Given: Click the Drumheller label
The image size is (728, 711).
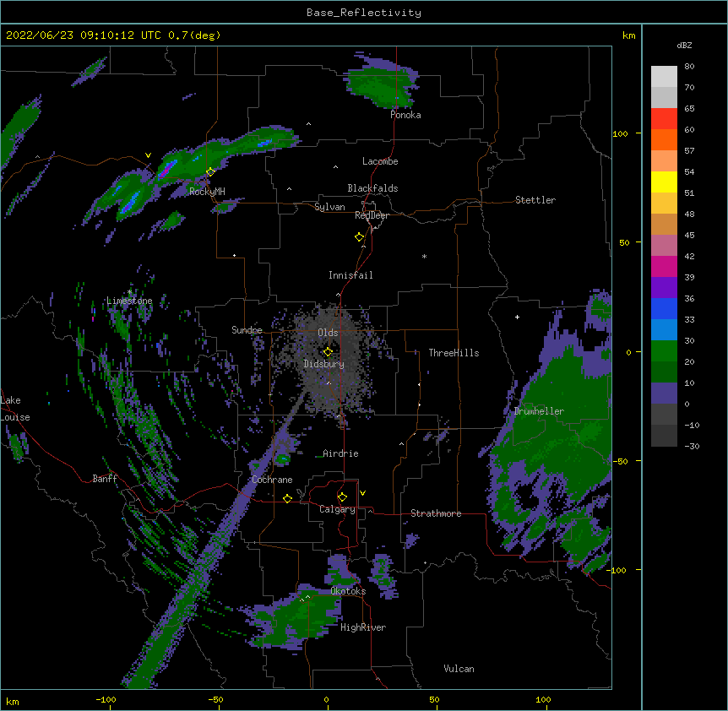Looking at the screenshot, I should 539,411.
